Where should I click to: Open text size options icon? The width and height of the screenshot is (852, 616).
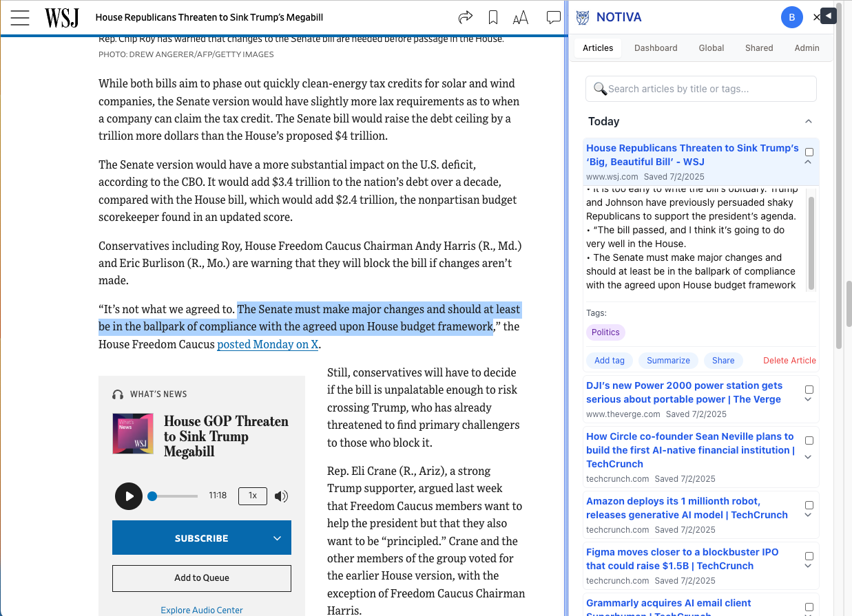(x=521, y=18)
